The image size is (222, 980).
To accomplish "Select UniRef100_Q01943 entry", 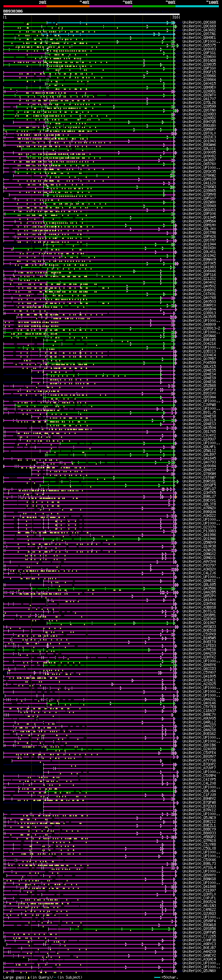I will pyautogui.click(x=199, y=141).
